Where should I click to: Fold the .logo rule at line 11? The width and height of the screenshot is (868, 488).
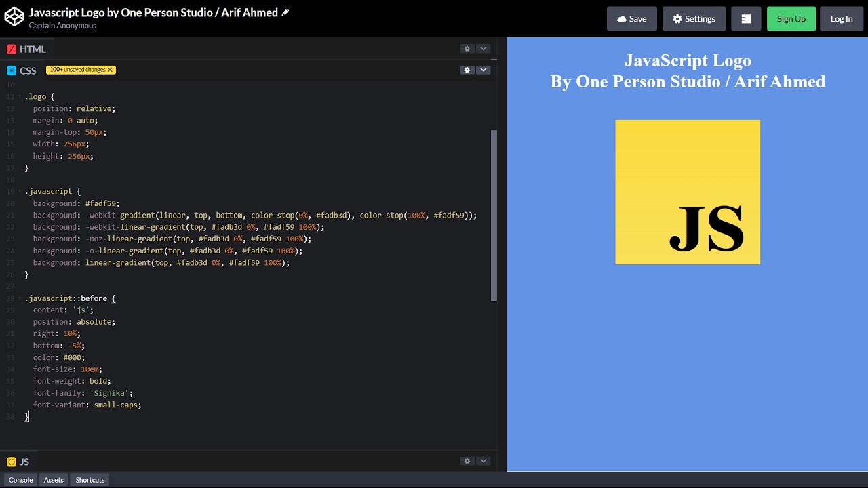click(x=20, y=97)
